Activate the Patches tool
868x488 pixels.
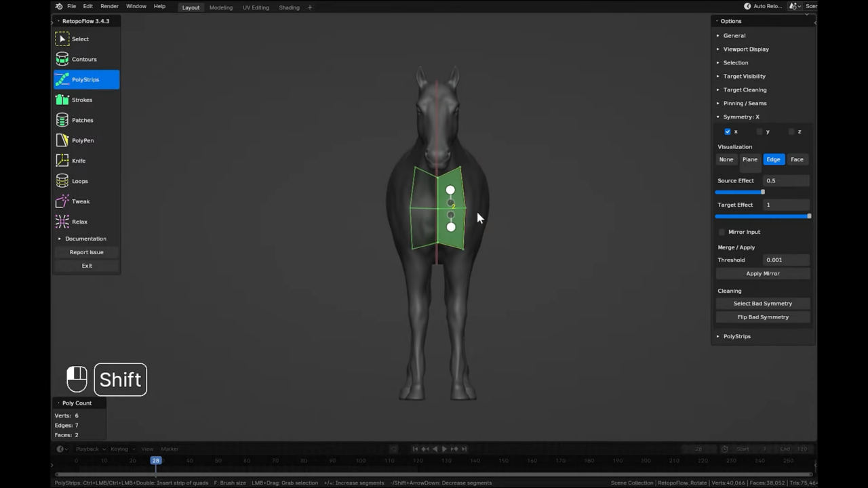pos(82,120)
